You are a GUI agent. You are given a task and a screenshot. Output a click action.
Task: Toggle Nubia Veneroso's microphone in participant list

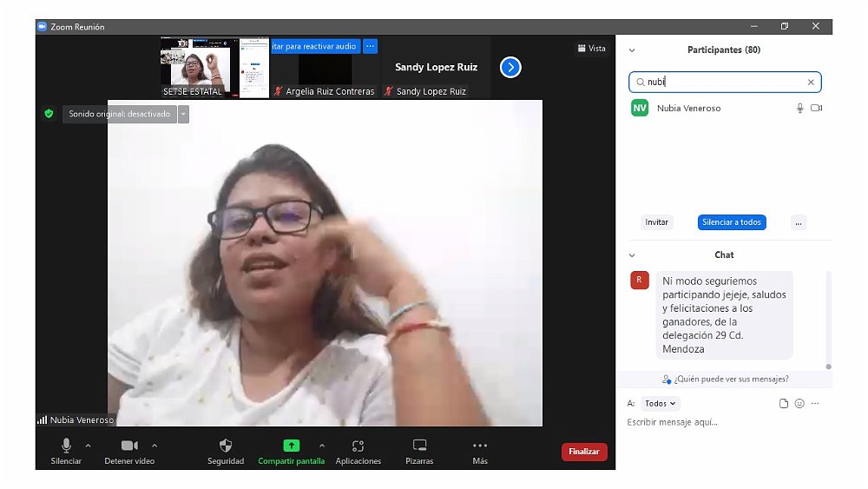pyautogui.click(x=800, y=109)
